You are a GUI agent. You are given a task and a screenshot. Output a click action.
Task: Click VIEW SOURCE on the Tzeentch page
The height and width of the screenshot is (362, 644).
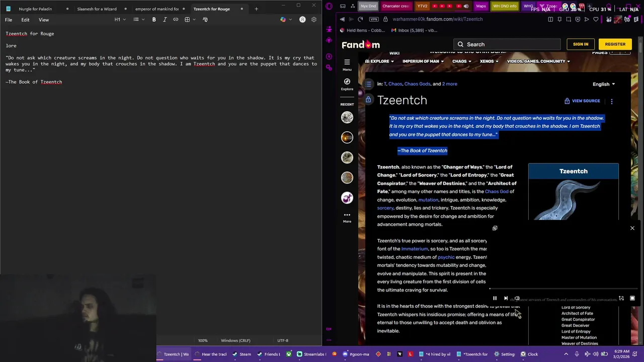click(x=582, y=101)
